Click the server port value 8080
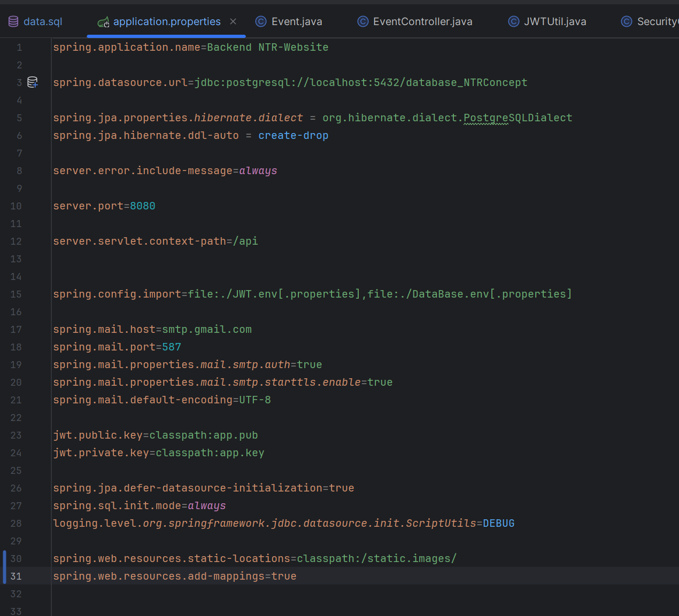679x616 pixels. point(142,206)
